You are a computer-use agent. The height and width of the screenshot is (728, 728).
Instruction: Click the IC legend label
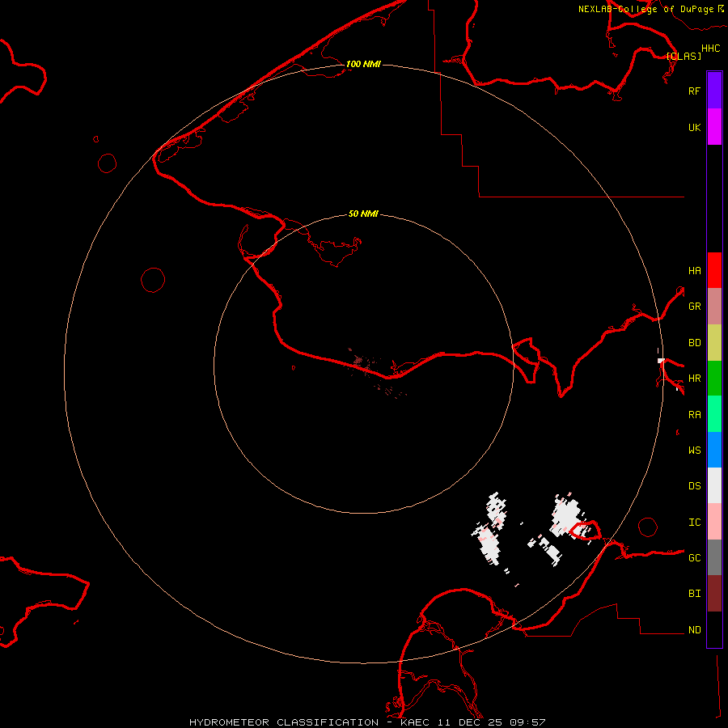click(x=694, y=523)
